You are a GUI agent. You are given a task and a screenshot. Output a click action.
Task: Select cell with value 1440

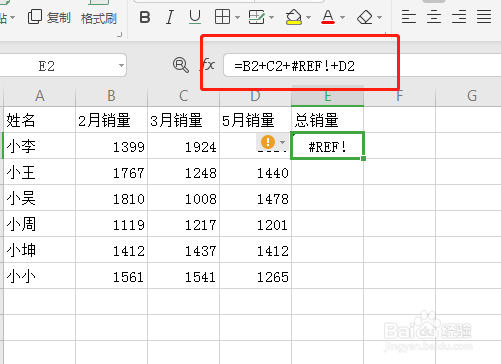point(255,172)
